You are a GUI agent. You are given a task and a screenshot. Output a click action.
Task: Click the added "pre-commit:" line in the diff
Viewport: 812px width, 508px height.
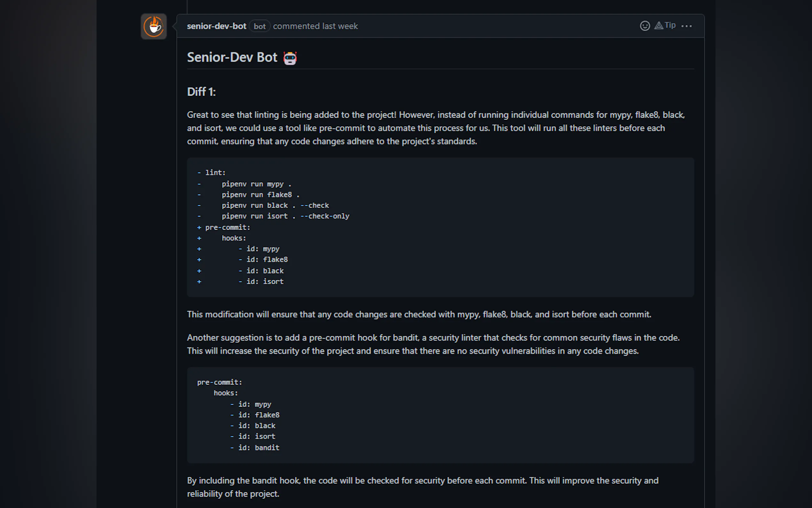(x=228, y=227)
